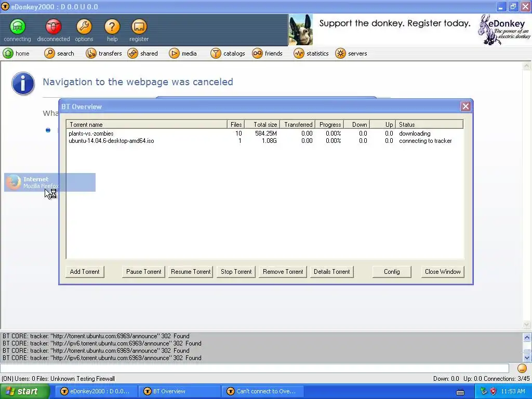
Task: Open the options wrench icon
Action: click(x=84, y=26)
